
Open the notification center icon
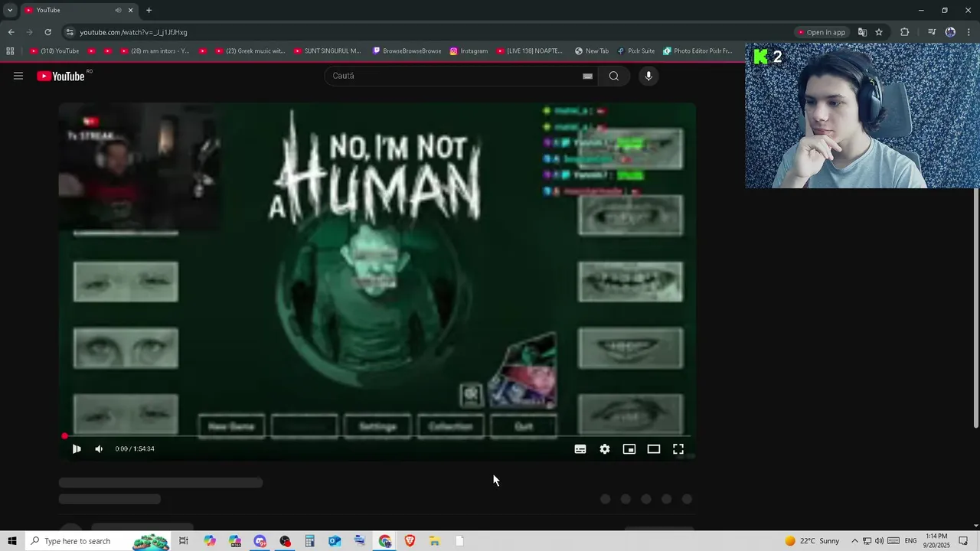[x=963, y=541]
